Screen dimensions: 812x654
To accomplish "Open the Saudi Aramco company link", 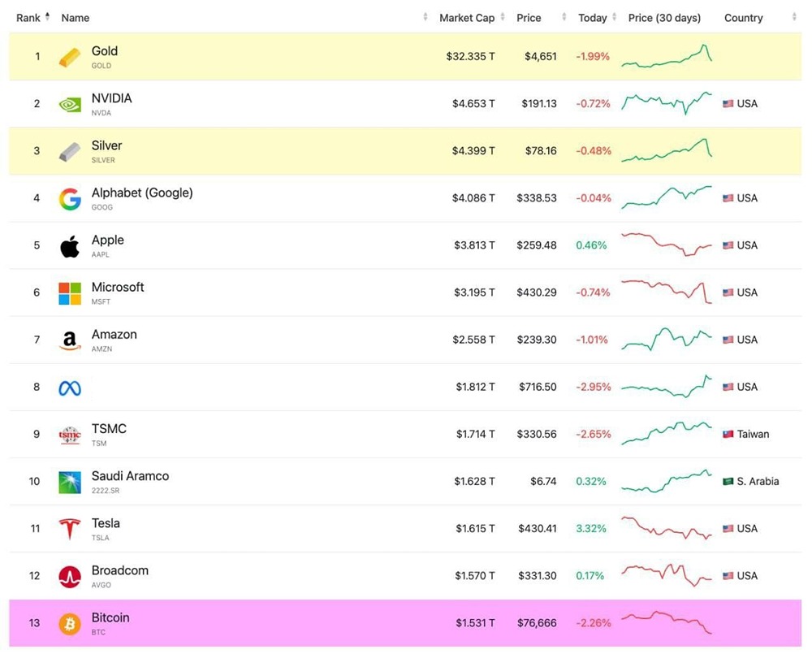I will [x=130, y=476].
